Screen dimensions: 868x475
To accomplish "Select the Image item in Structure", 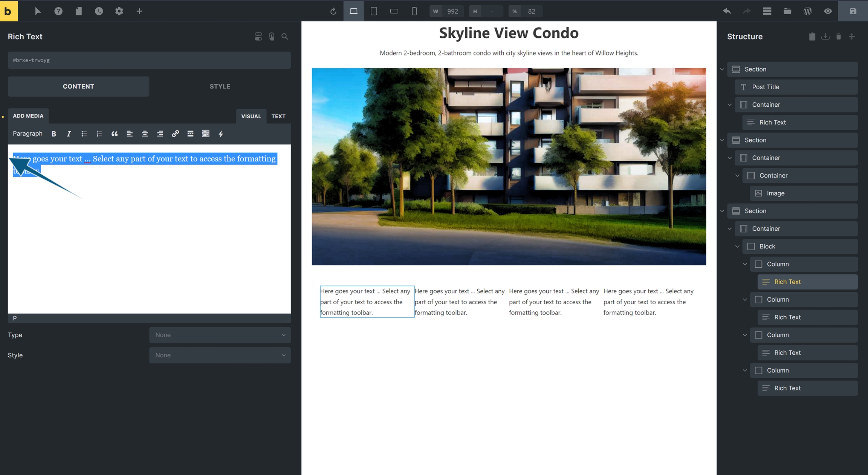I will pyautogui.click(x=804, y=193).
